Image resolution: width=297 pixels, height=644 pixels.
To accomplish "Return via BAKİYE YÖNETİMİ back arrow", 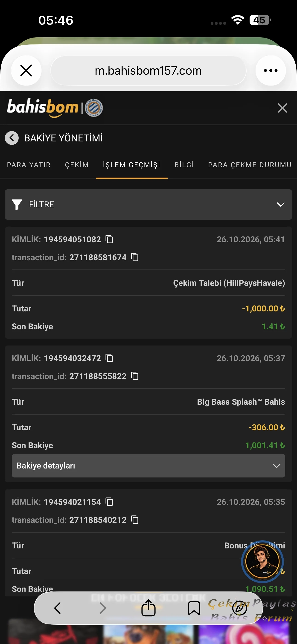I will [12, 138].
